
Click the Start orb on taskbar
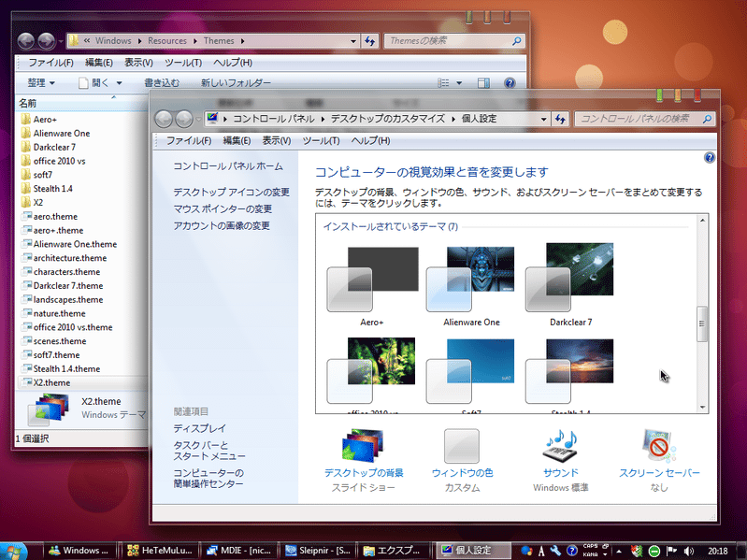click(x=14, y=551)
